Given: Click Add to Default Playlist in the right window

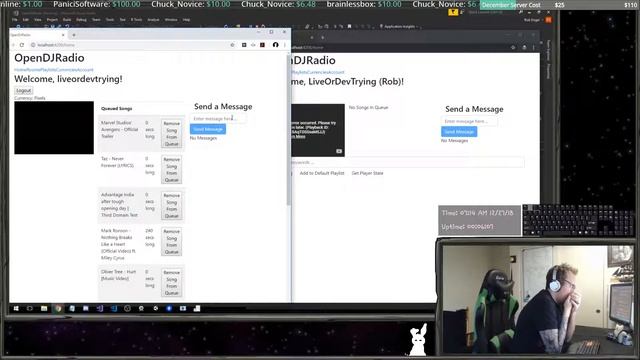Looking at the screenshot, I should click(322, 173).
